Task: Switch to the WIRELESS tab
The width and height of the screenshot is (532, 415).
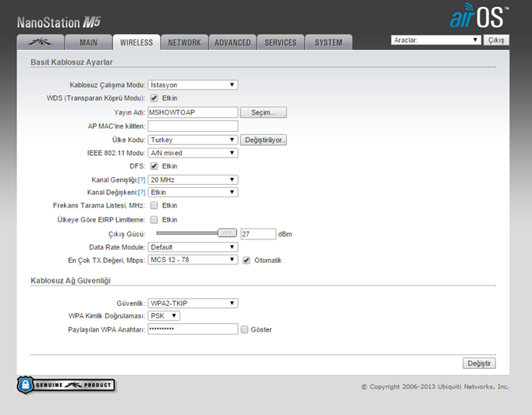Action: click(x=137, y=42)
